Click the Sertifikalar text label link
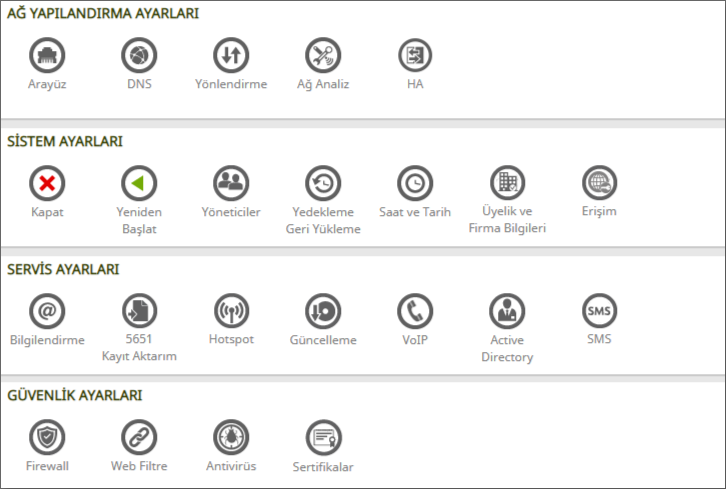This screenshot has height=489, width=726. 323,467
